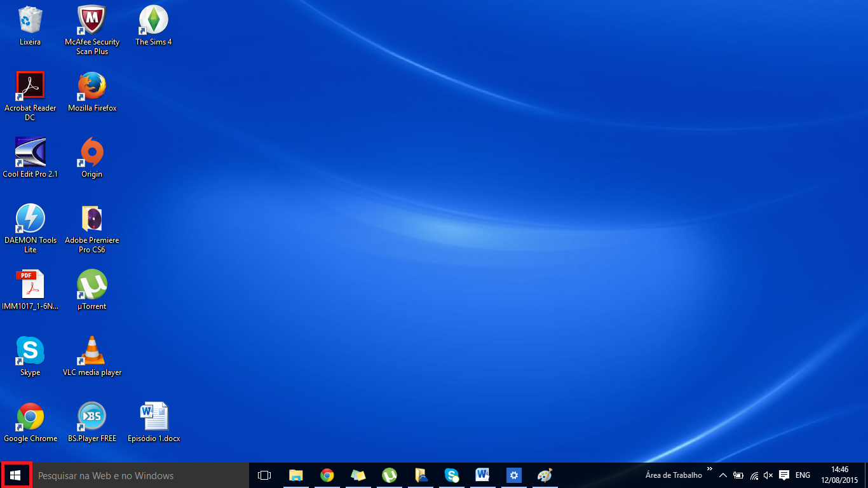Open folder with user icon on taskbar

[421, 475]
